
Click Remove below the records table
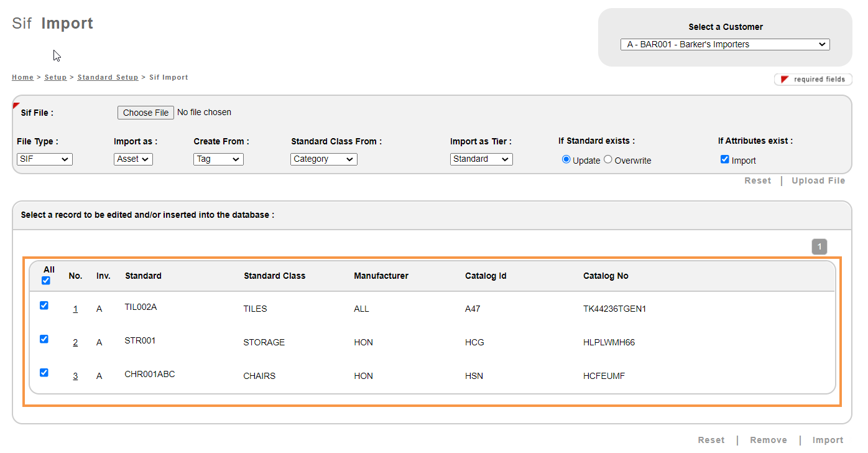tap(768, 440)
